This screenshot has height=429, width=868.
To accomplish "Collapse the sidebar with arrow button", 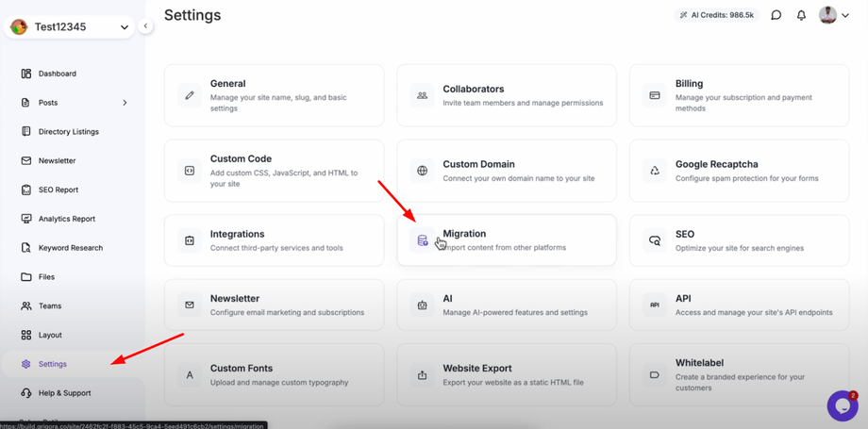I will point(145,26).
